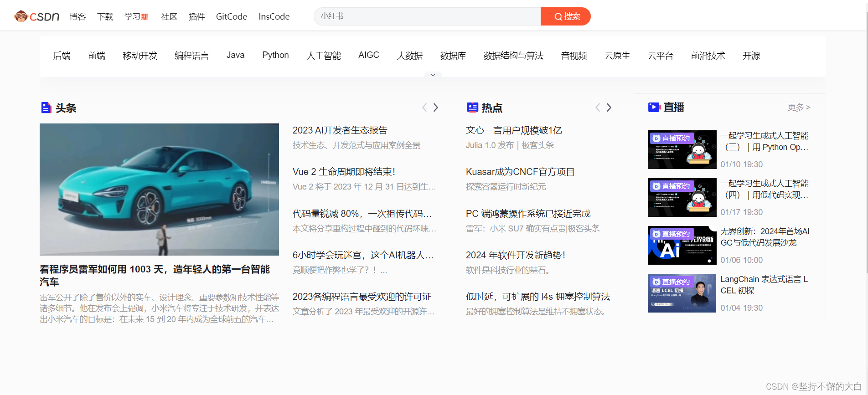Image resolution: width=868 pixels, height=395 pixels.
Task: Click 技术生态、开发范式与应用案例全景 subtitle
Action: (x=356, y=145)
